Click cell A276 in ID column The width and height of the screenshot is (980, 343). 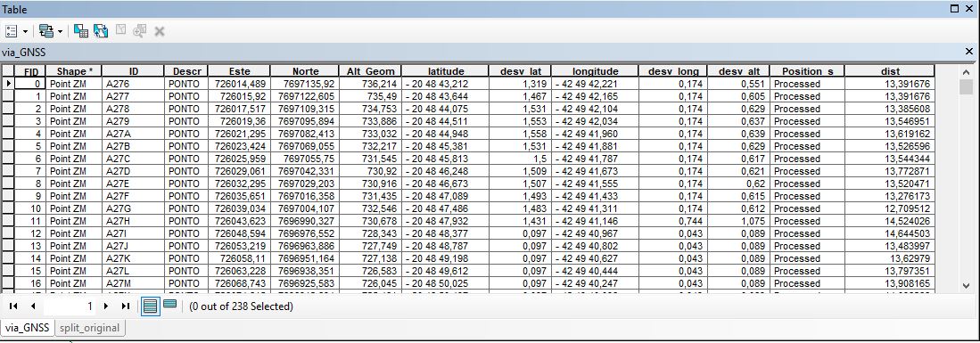[133, 84]
